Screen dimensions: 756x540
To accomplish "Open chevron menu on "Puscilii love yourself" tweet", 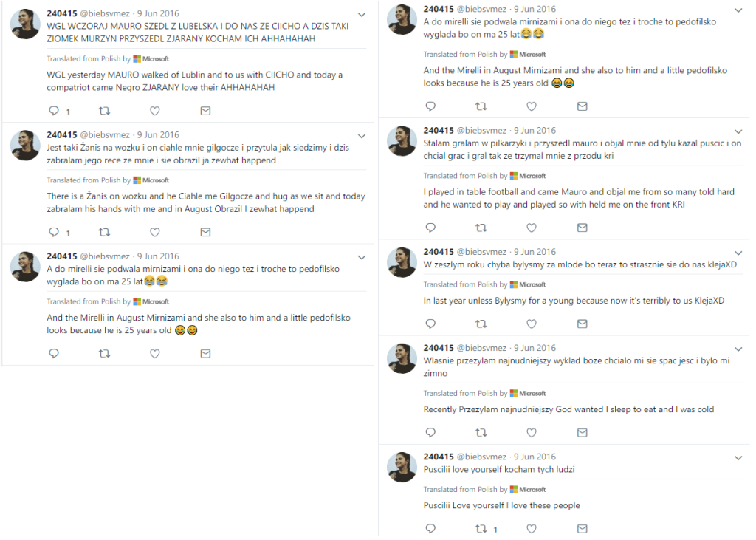I will click(x=738, y=459).
